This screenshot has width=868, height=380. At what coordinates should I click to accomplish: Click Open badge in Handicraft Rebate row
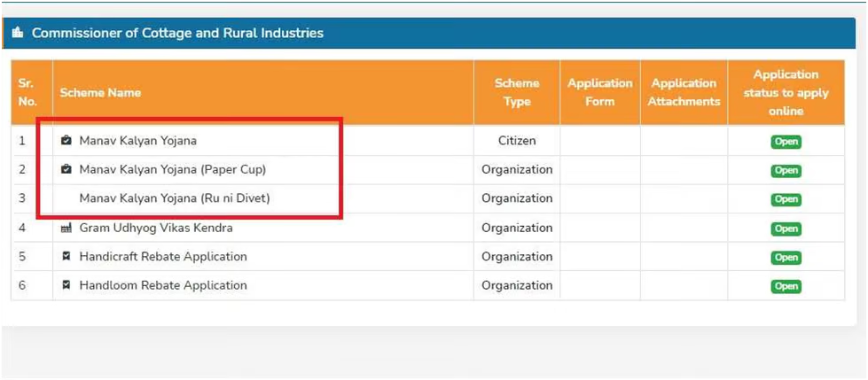[786, 257]
